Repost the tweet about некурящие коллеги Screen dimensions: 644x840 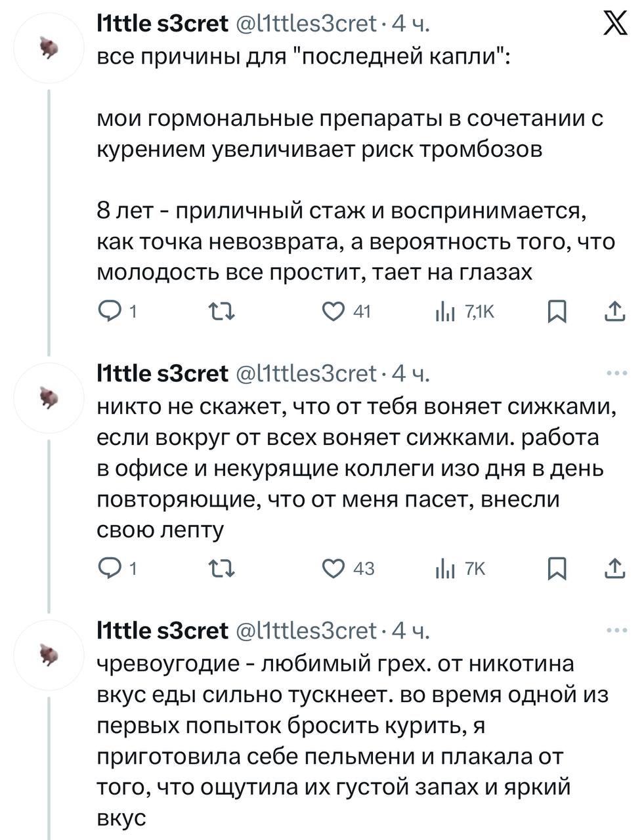click(223, 568)
